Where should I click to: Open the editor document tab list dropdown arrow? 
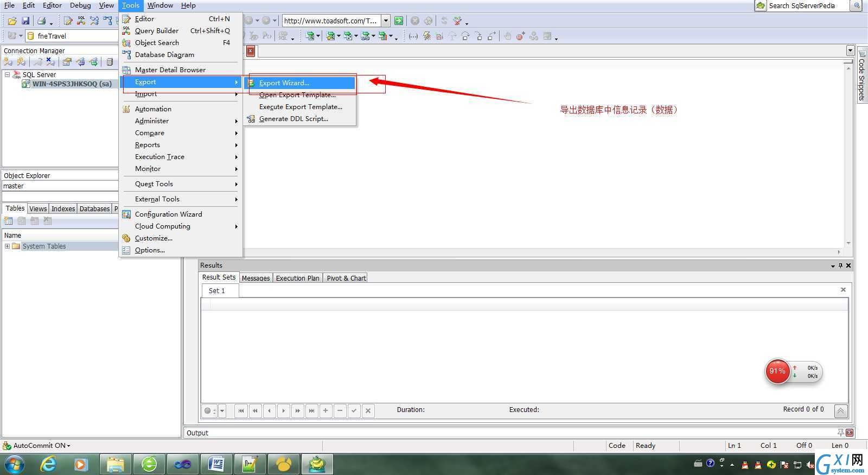click(850, 50)
